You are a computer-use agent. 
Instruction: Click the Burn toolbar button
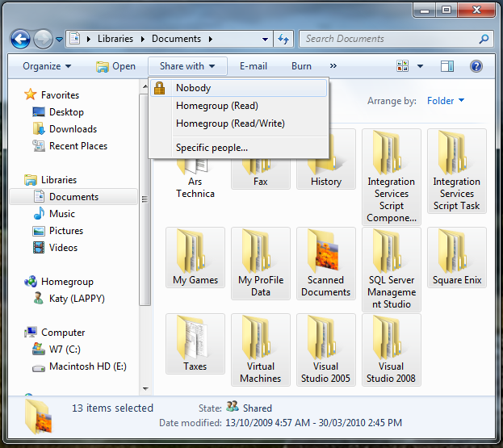click(301, 66)
